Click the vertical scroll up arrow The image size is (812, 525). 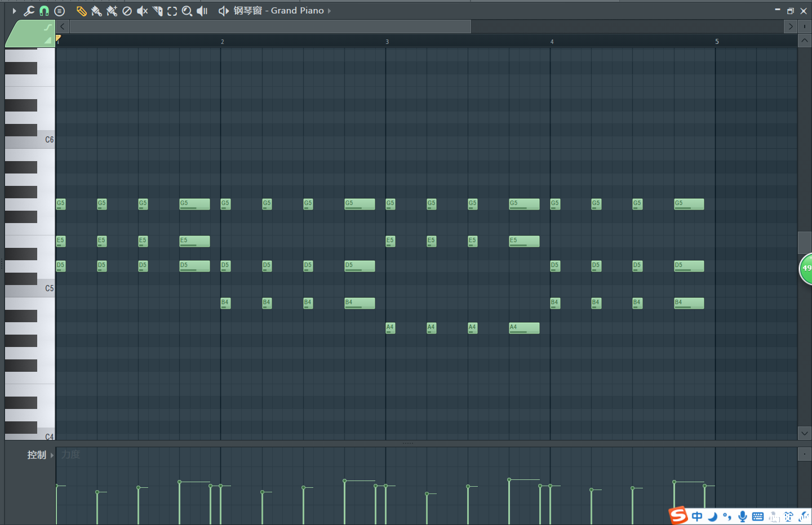click(x=804, y=41)
